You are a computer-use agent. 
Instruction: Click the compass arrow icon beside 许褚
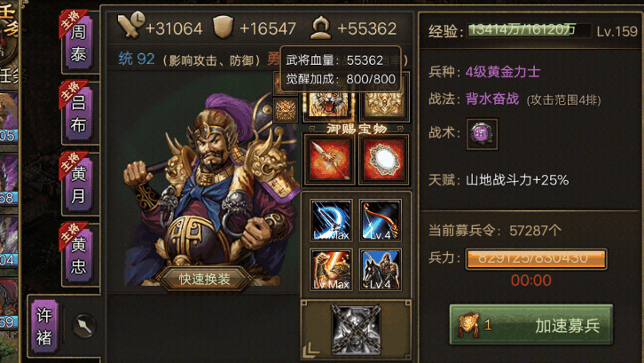(x=84, y=327)
